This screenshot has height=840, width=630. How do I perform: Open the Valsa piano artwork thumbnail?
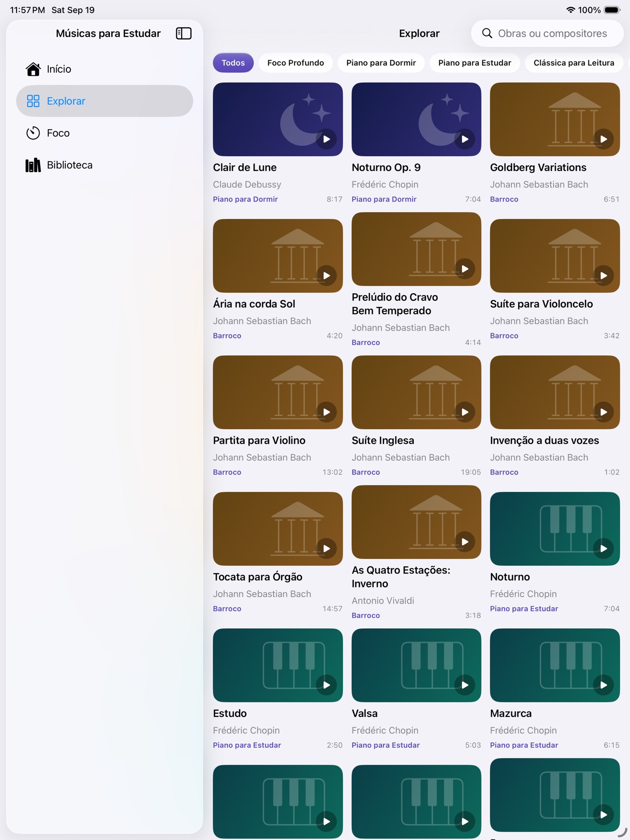(416, 665)
